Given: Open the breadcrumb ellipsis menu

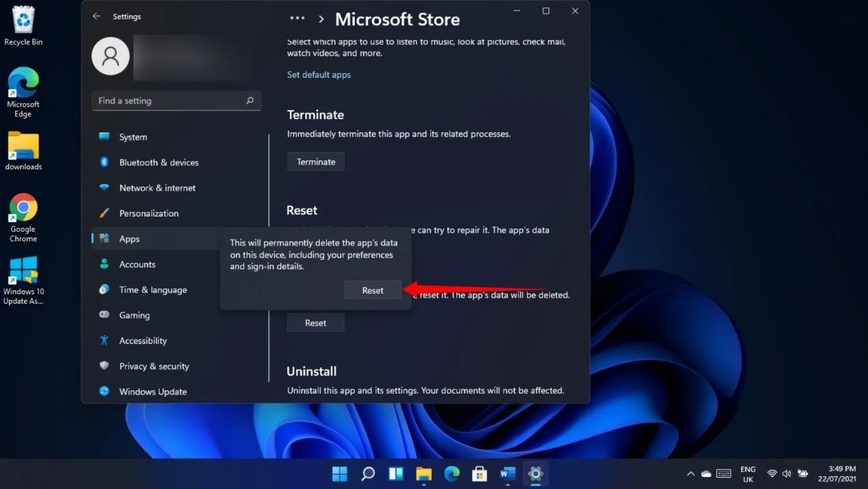Looking at the screenshot, I should pos(297,19).
